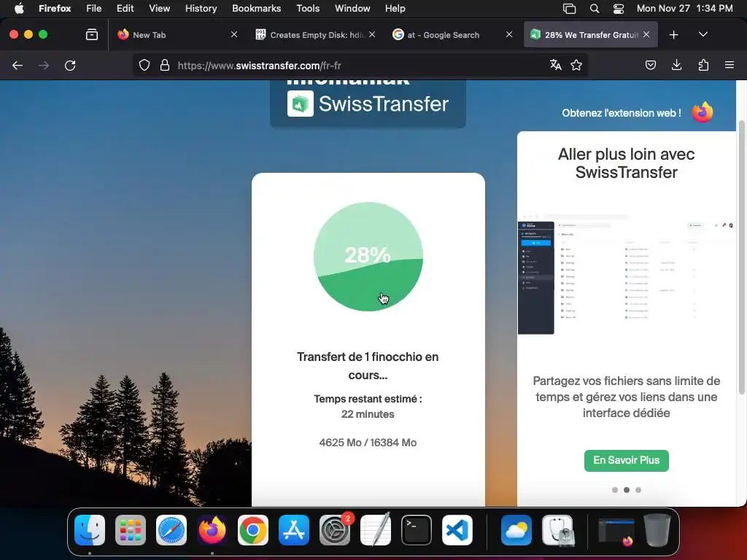The image size is (747, 560).
Task: Click the address bar URL field
Action: pos(360,65)
